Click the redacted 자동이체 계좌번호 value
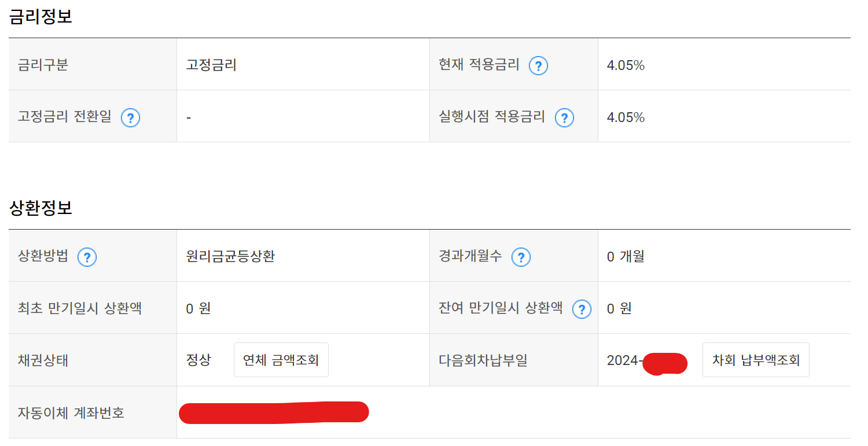868x446 pixels. click(x=274, y=412)
